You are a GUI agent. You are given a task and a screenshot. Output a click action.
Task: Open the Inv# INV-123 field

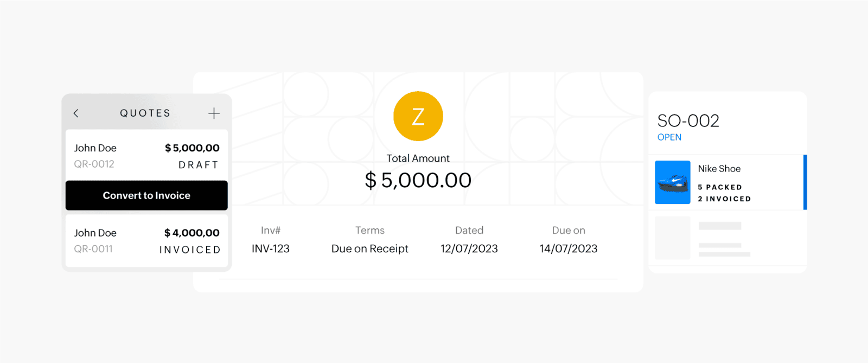pos(271,249)
